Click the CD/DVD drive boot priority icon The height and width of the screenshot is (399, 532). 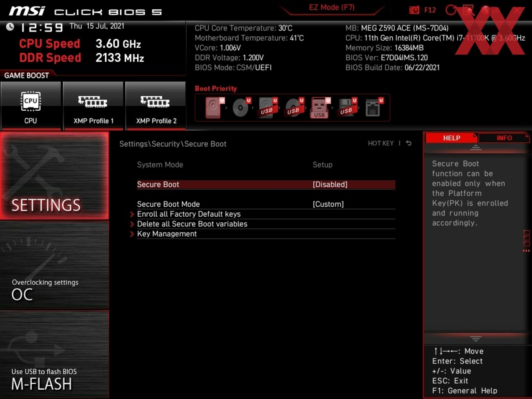tap(241, 108)
